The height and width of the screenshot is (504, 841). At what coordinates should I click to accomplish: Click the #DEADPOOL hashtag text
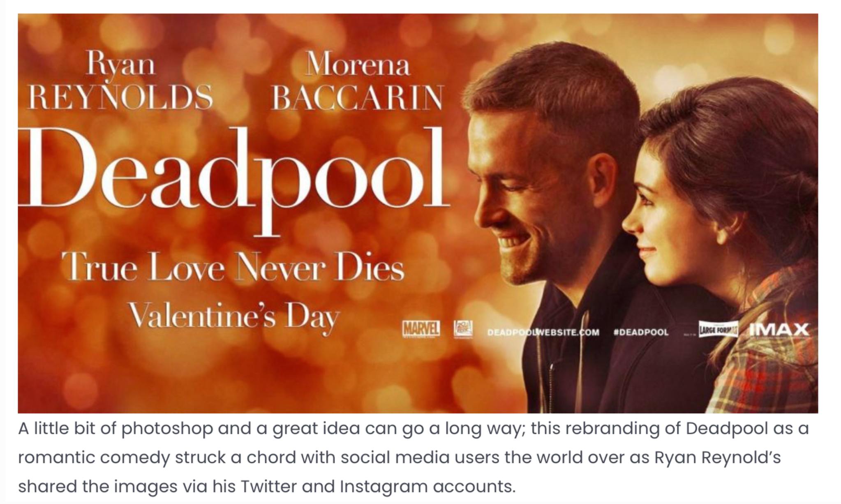[641, 332]
